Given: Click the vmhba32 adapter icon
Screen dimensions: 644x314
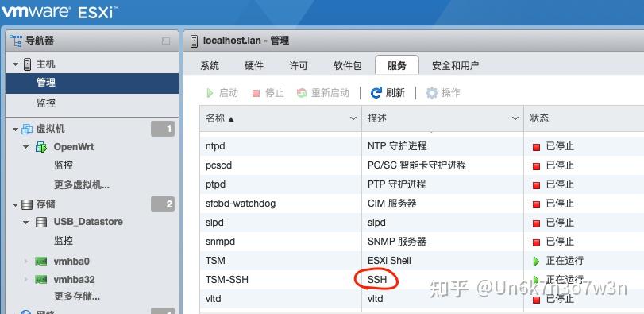Looking at the screenshot, I should pos(41,280).
